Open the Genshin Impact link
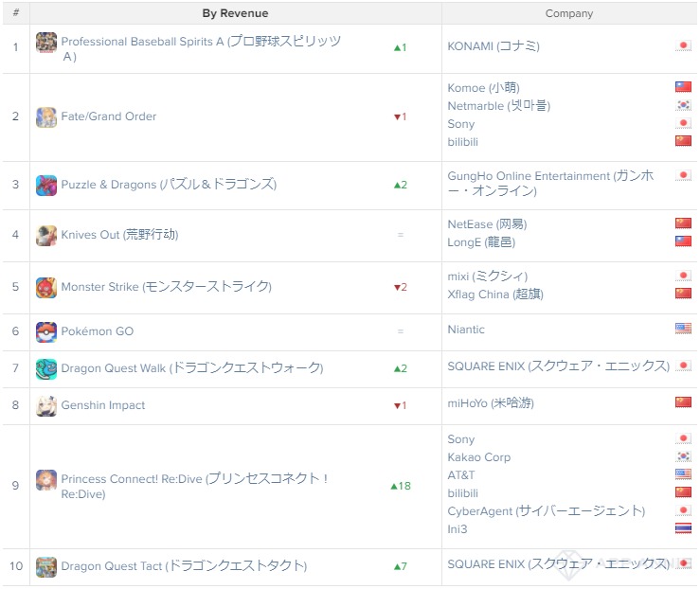Screen dimensions: 700x589 (x=103, y=405)
